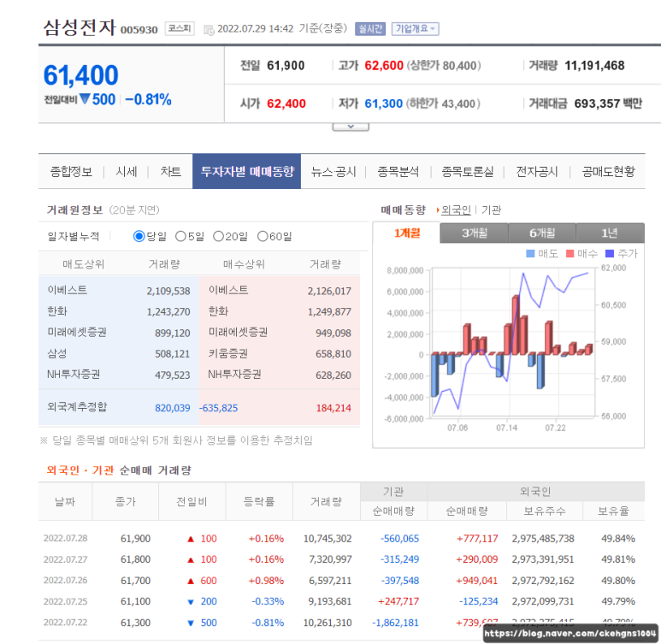Click the 주가 legend color swatch
661x644 pixels.
pos(610,253)
